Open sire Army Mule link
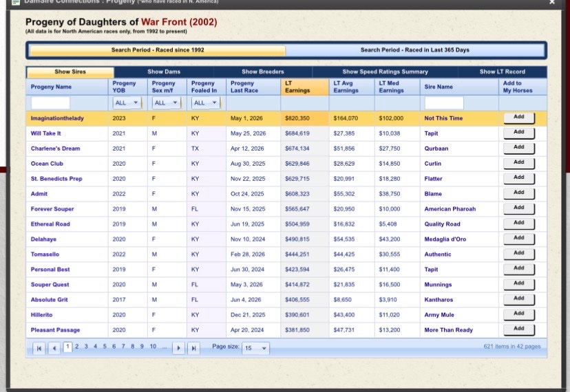This screenshot has width=570, height=392. click(439, 315)
